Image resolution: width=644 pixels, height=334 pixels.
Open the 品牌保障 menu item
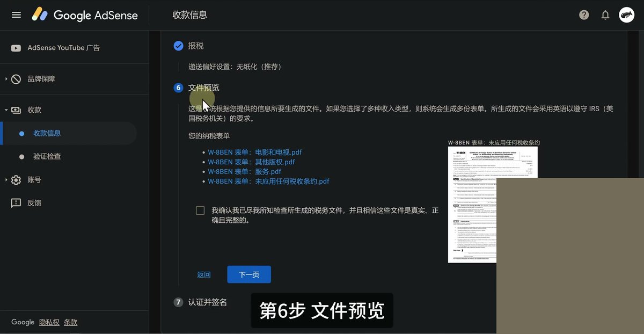click(x=41, y=79)
